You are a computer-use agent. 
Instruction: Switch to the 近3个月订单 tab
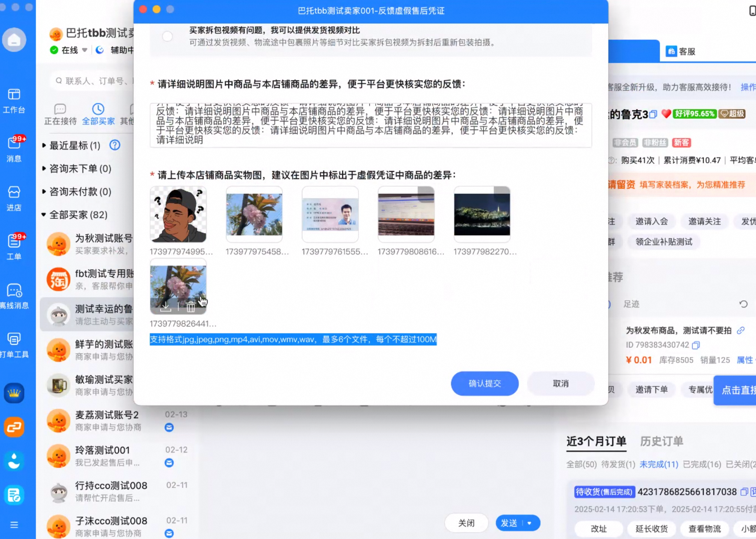pos(596,441)
